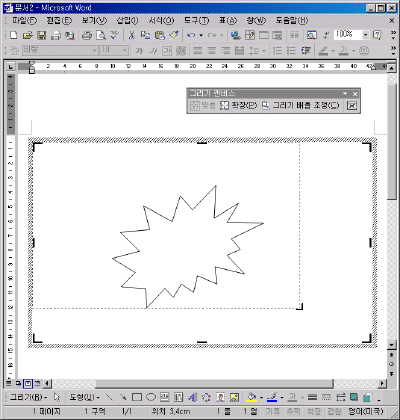Click the 확장(E) expand canvas button
Screen dimensions: 400x420
(x=239, y=106)
